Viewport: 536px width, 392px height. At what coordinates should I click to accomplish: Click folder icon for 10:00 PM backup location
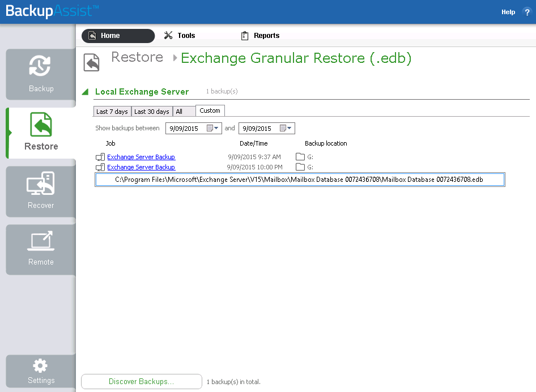[x=300, y=167]
